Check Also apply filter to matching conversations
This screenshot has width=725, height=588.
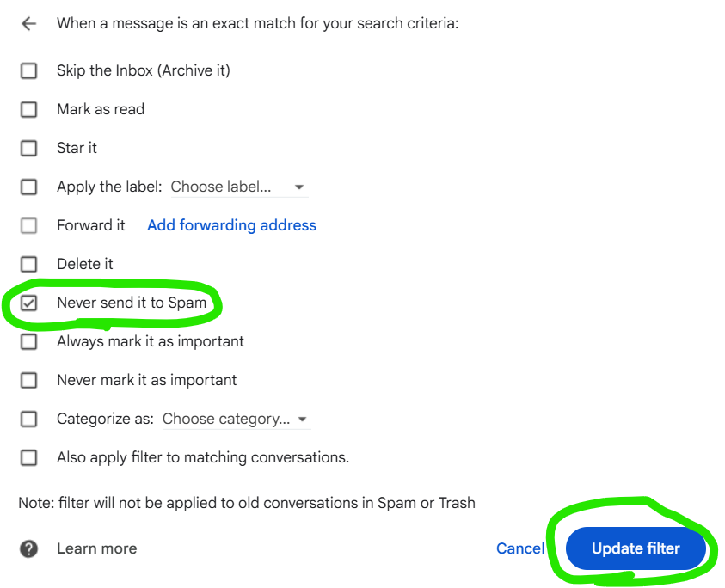pyautogui.click(x=28, y=457)
